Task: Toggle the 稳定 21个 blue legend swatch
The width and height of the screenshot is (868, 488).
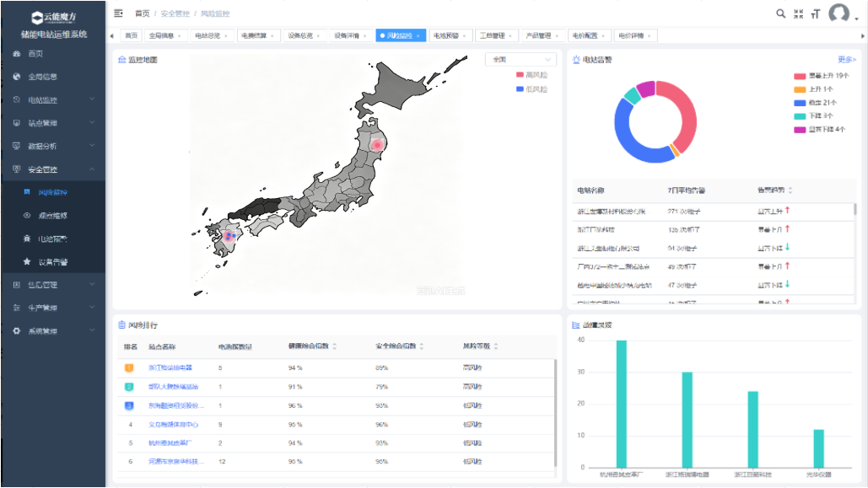Action: (800, 103)
